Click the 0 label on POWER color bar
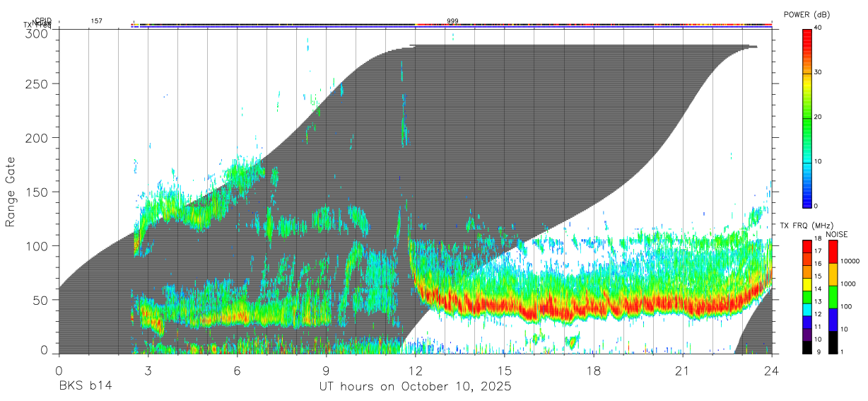The width and height of the screenshot is (868, 401). [816, 206]
